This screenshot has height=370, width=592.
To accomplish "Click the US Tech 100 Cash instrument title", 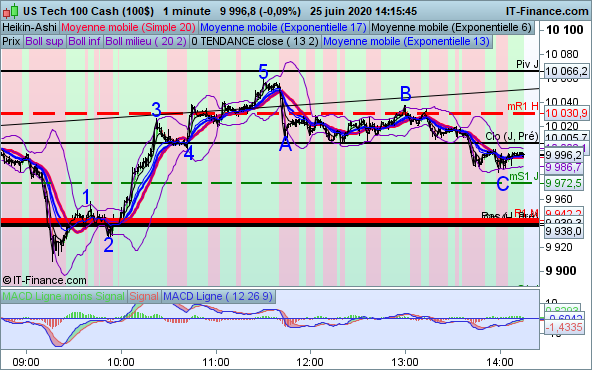I will coord(88,11).
